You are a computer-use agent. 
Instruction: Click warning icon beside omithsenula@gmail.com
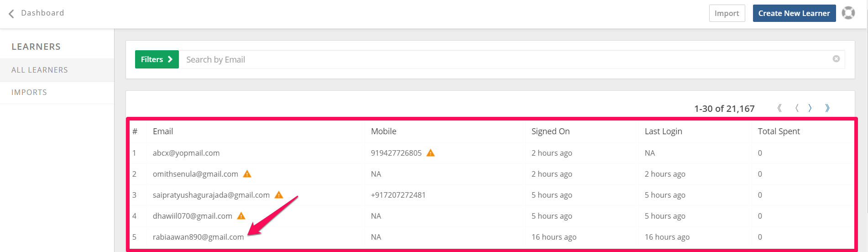pos(247,174)
